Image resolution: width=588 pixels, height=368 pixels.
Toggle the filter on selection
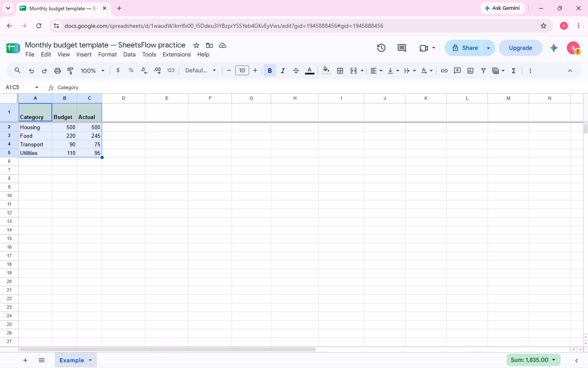(x=483, y=71)
